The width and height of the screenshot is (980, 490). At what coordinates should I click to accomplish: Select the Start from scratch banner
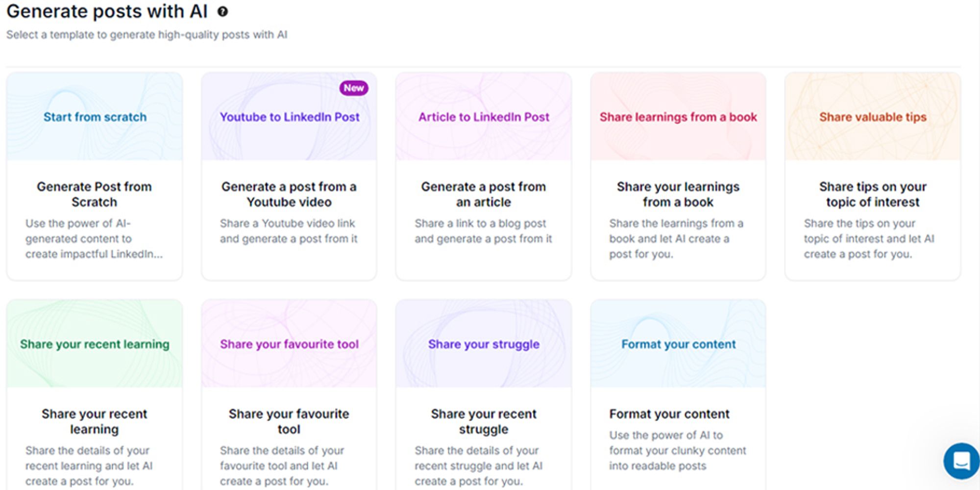[95, 117]
